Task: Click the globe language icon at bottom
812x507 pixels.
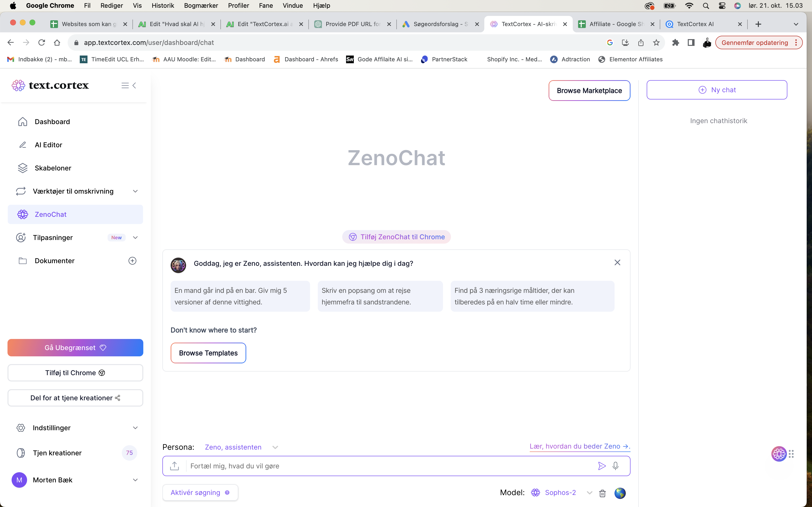Action: point(620,493)
